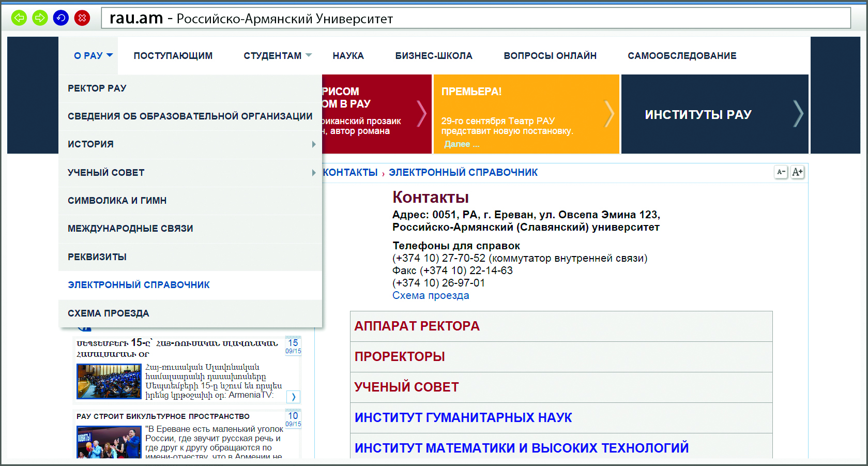The height and width of the screenshot is (466, 868).
Task: Select РЕКВИЗИТЫ menu entry
Action: pyautogui.click(x=190, y=257)
